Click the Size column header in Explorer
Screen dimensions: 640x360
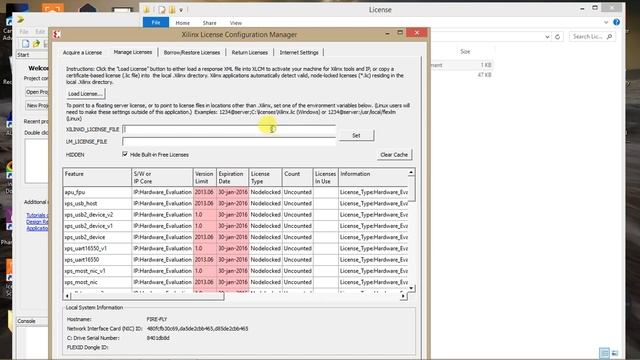pyautogui.click(x=465, y=52)
